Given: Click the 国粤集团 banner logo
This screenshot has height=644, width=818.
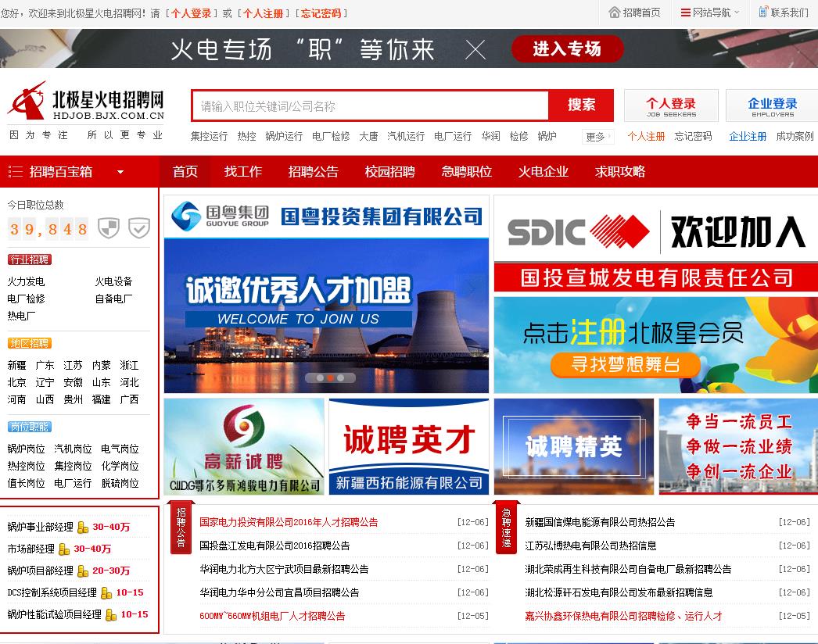Looking at the screenshot, I should click(221, 216).
